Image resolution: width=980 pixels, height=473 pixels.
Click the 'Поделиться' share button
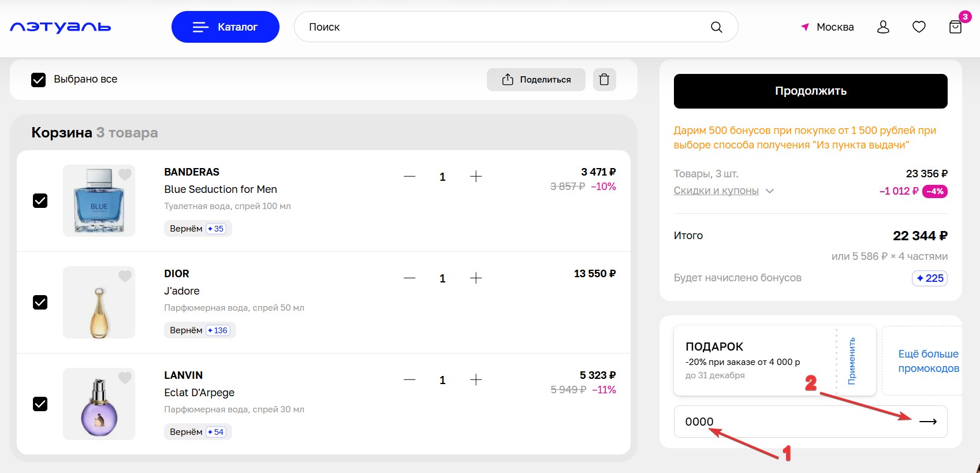coord(536,80)
